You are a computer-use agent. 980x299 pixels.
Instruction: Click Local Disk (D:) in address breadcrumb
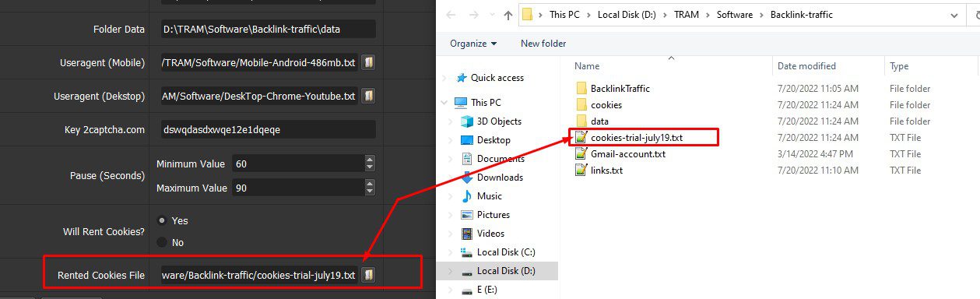627,15
